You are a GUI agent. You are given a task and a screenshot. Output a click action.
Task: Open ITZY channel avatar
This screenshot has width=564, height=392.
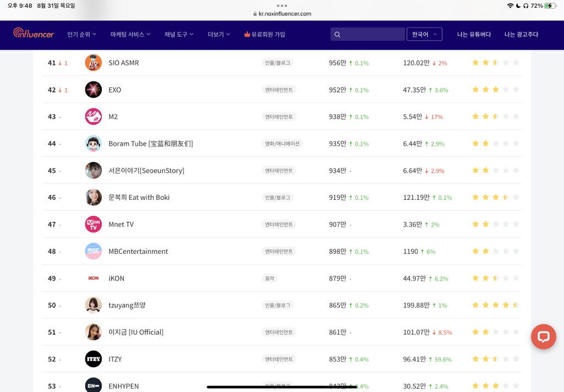tap(93, 359)
